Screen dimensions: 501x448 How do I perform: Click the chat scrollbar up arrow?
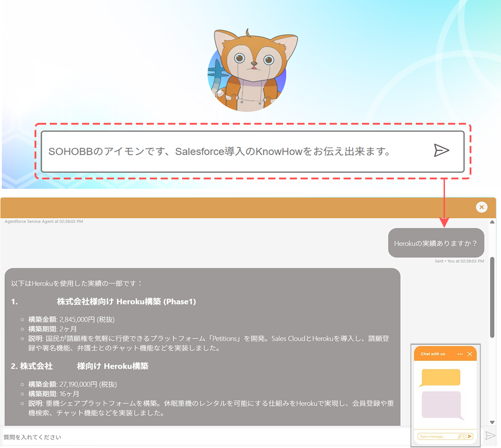pyautogui.click(x=492, y=222)
